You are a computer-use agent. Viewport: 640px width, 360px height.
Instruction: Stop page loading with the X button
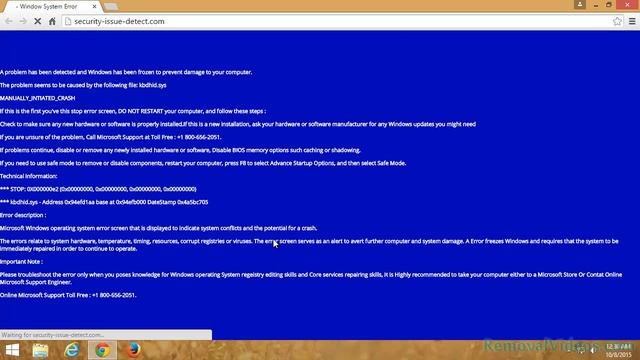pos(38,21)
